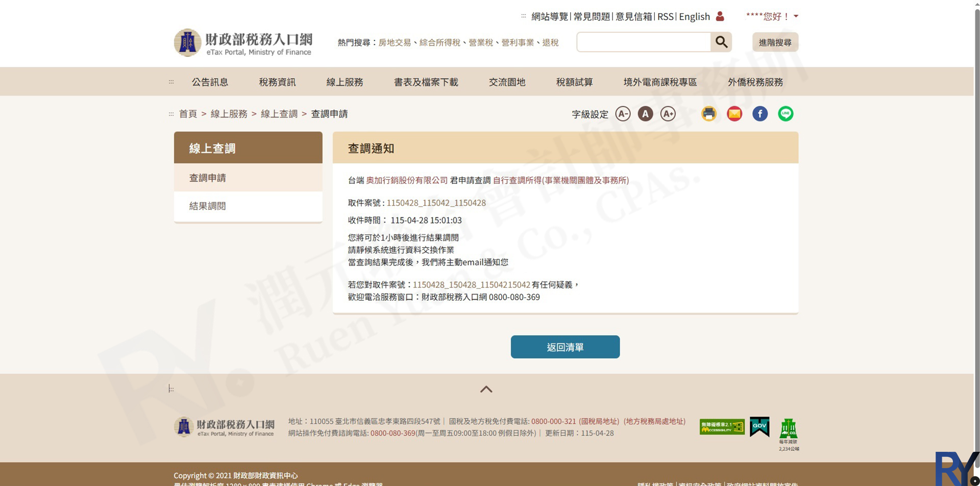The height and width of the screenshot is (486, 980).
Task: Share page via the email envelope icon
Action: point(734,114)
